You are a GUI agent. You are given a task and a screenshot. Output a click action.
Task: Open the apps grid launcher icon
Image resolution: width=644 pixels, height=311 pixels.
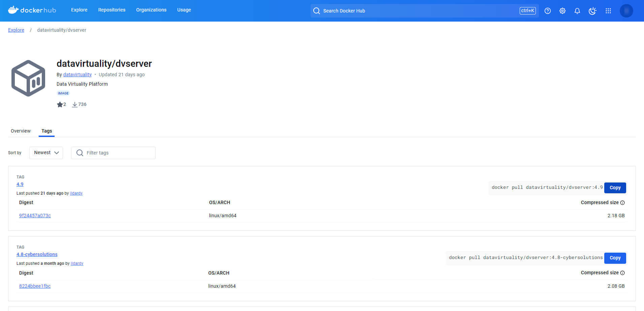point(608,11)
